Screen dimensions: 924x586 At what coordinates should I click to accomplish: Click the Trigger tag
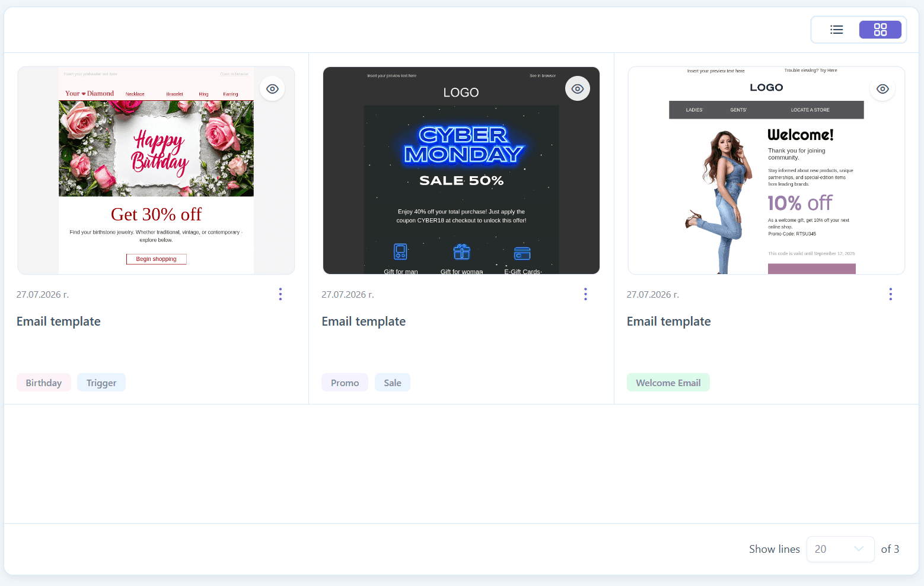[x=101, y=383]
